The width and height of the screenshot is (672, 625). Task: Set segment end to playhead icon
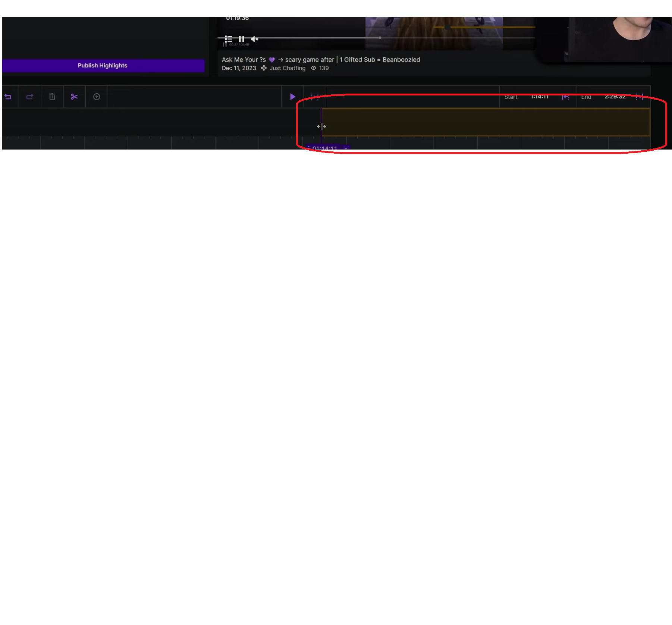pos(640,97)
